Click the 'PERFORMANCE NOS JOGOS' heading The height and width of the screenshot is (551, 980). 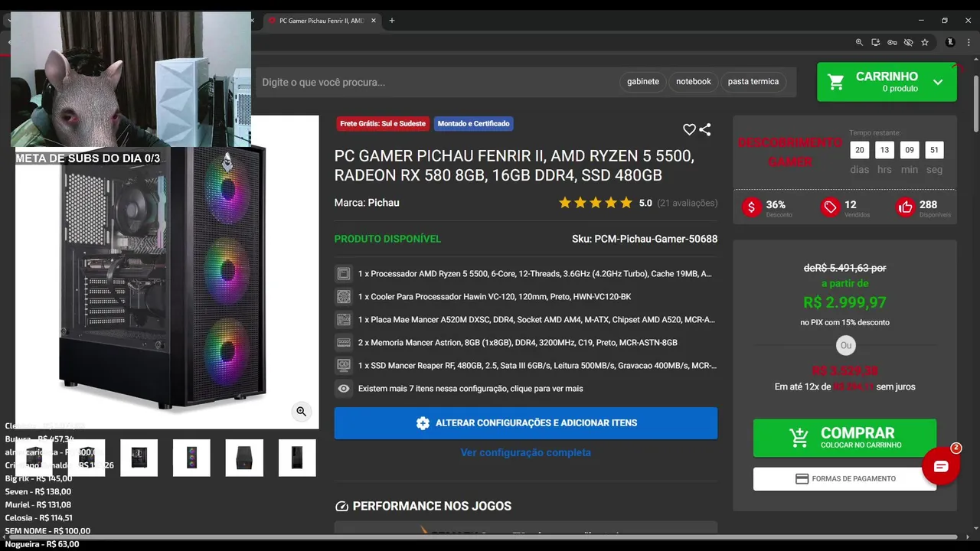(432, 506)
